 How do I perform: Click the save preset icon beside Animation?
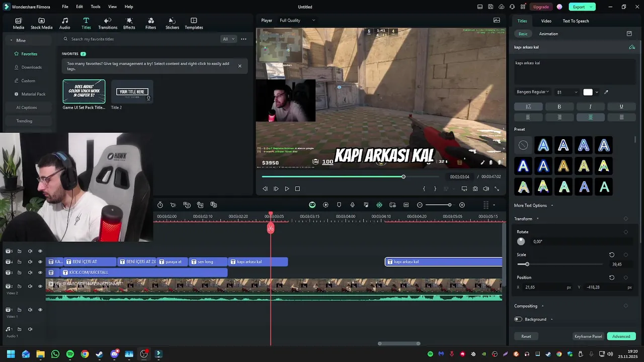pyautogui.click(x=629, y=34)
